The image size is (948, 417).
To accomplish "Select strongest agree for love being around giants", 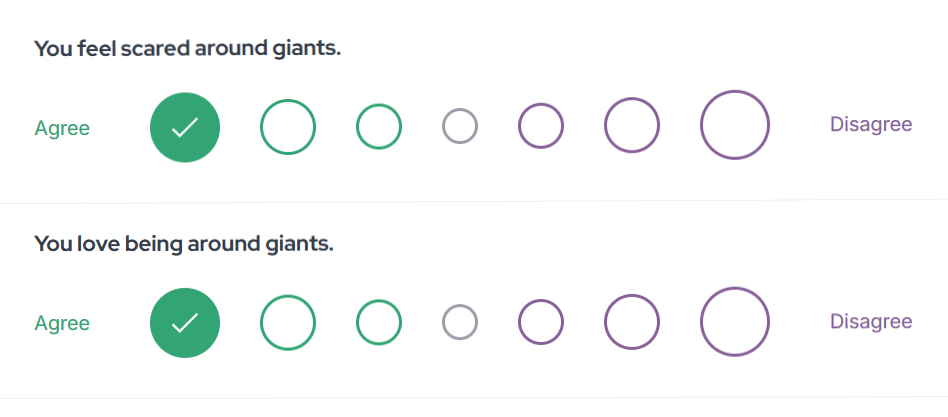I will coord(185,323).
